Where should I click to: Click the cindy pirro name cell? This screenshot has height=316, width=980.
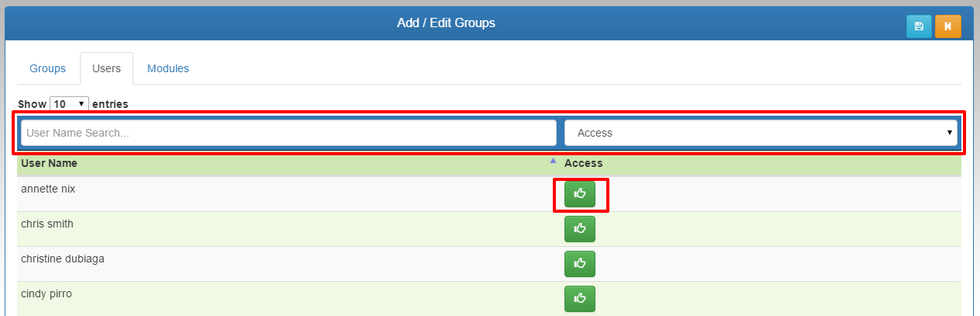pyautogui.click(x=47, y=293)
